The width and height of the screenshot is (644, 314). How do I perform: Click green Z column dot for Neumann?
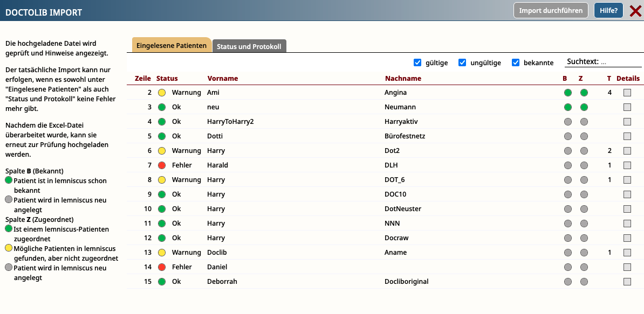pyautogui.click(x=584, y=107)
